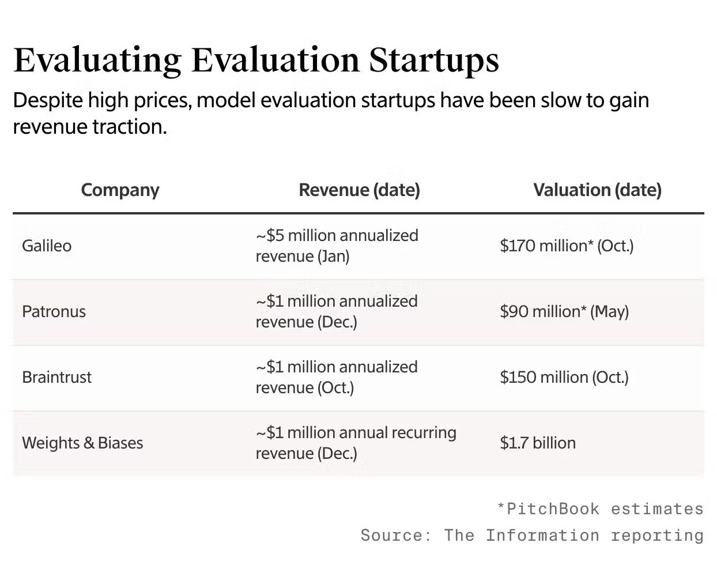The height and width of the screenshot is (588, 717).
Task: Click the Weights & Biases company name
Action: [82, 443]
